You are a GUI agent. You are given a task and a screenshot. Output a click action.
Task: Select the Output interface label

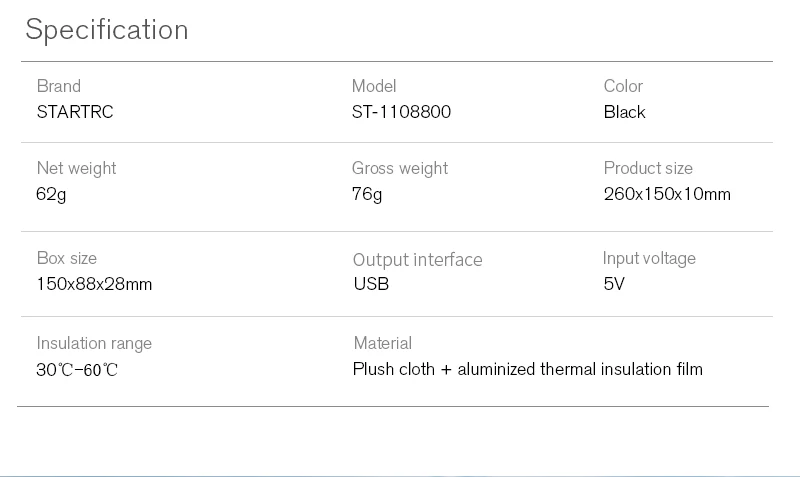[417, 260]
